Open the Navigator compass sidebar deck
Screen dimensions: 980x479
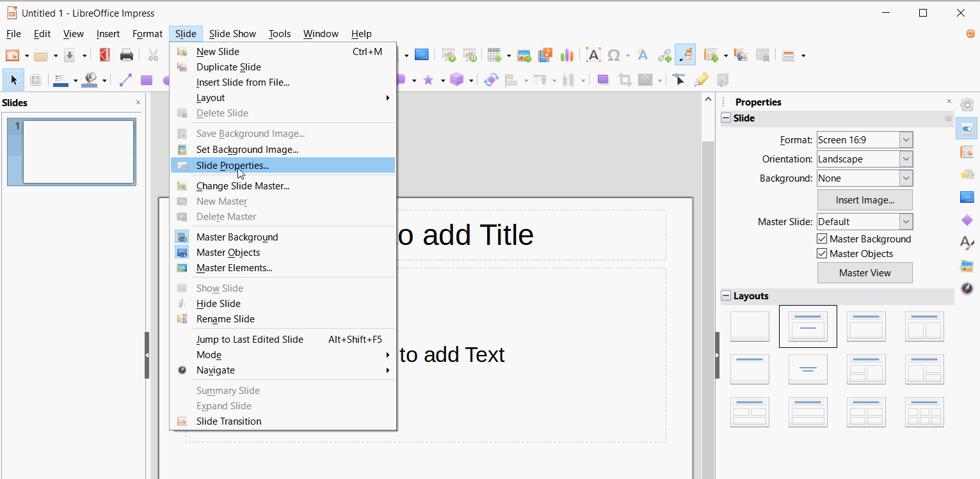tap(967, 288)
